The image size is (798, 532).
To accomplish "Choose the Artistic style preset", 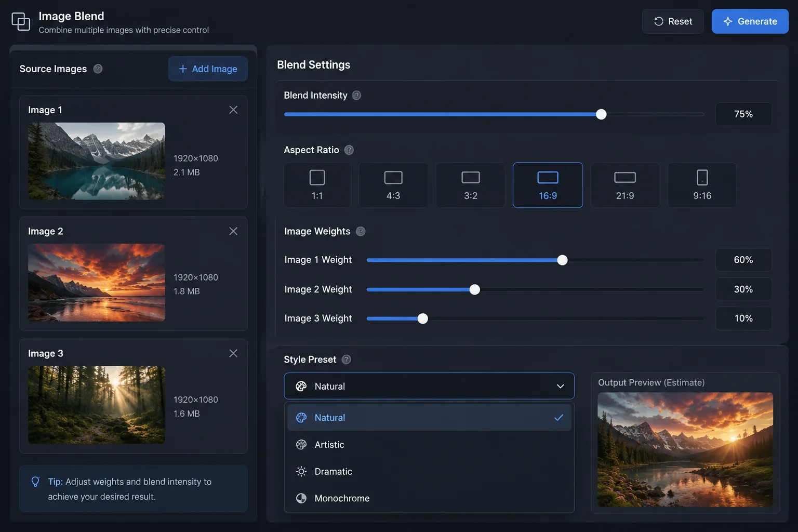I will 429,445.
